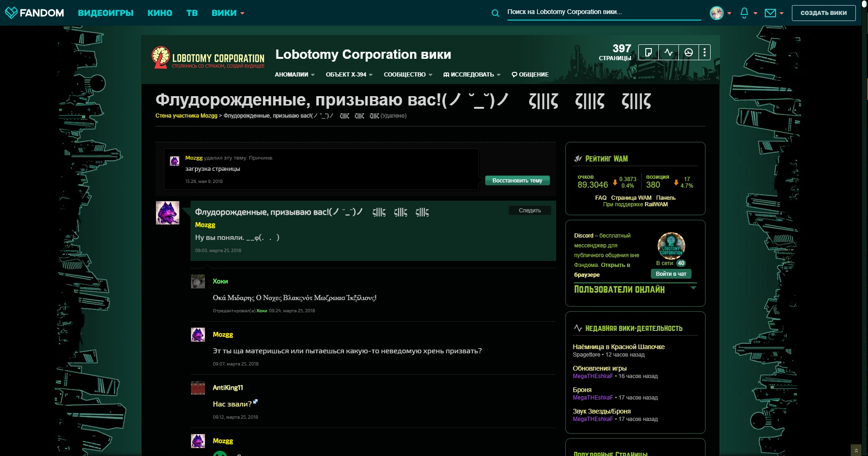The height and width of the screenshot is (456, 868).
Task: Open Хоки's username link on reply
Action: click(220, 281)
